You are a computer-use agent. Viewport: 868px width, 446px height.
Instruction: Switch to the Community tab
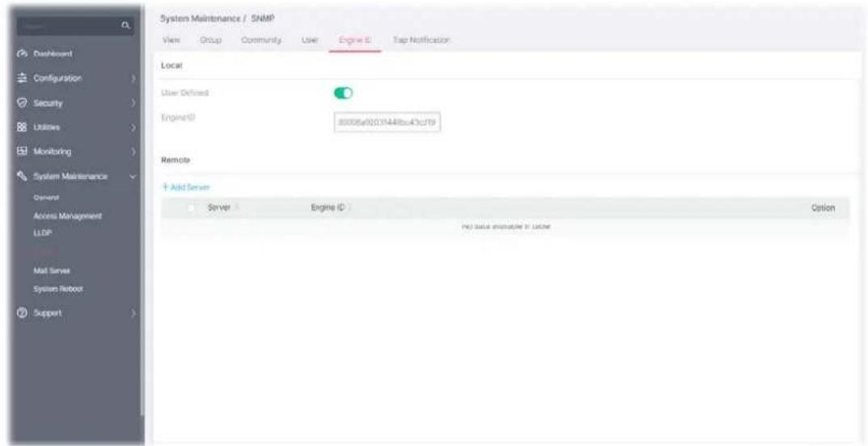click(x=262, y=40)
